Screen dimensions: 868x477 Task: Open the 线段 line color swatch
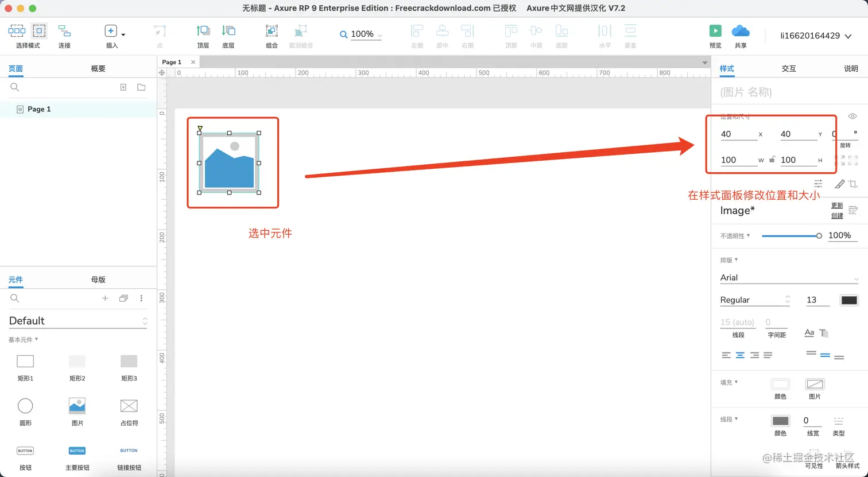[x=780, y=421]
